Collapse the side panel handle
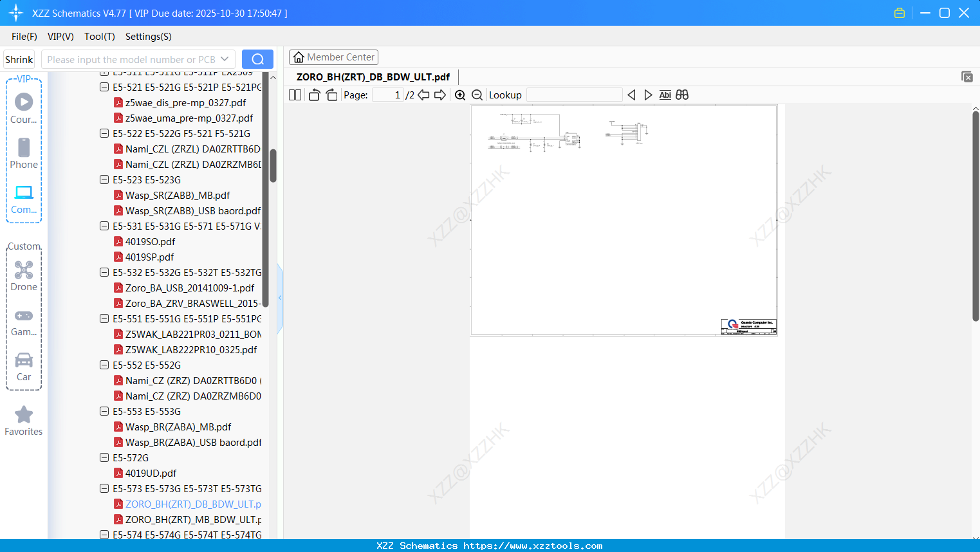The width and height of the screenshot is (980, 552). point(280,298)
